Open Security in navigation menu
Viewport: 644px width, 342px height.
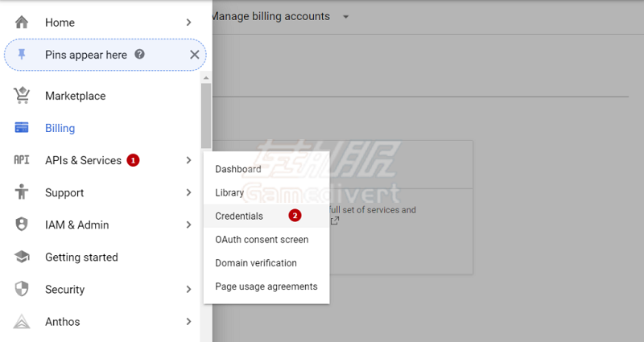point(65,289)
